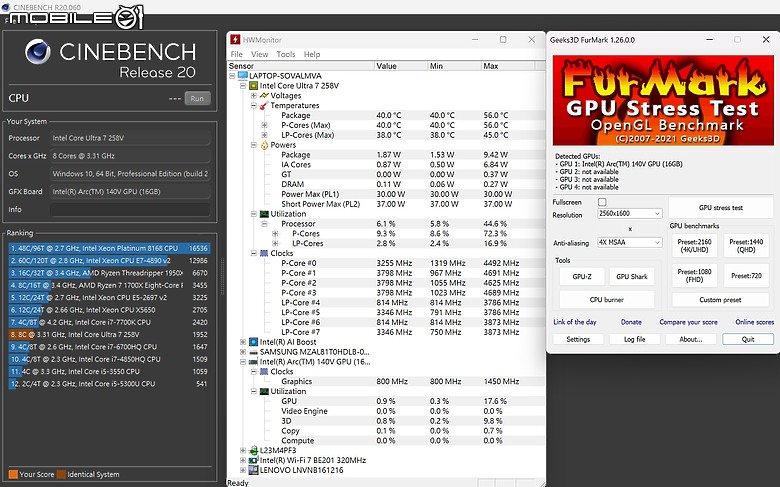Open the Help menu in HWMonitor

(312, 54)
